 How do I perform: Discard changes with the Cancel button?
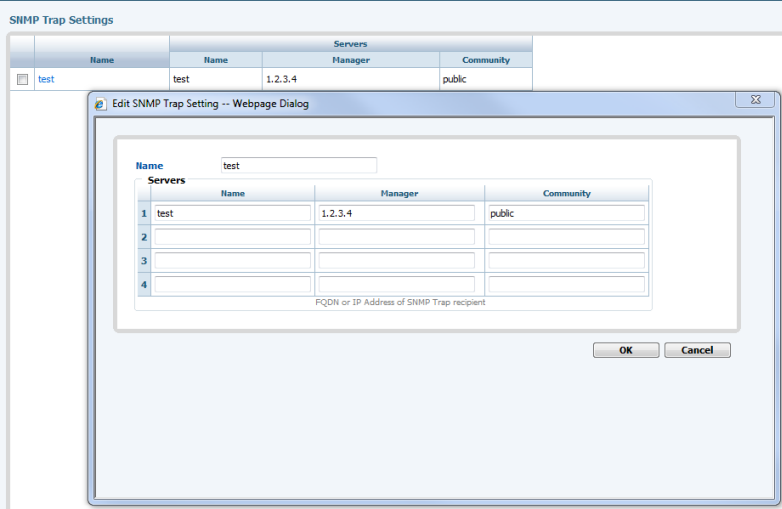coord(697,350)
